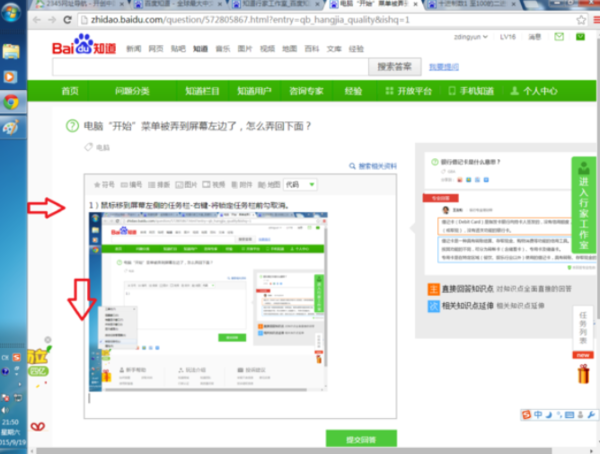The width and height of the screenshot is (600, 454).
Task: Click the volume speaker tray icon
Action: point(5,410)
